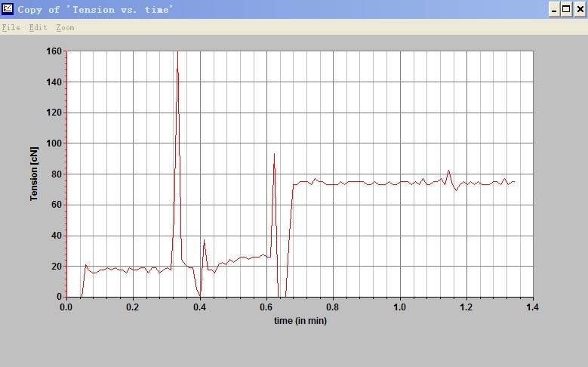The width and height of the screenshot is (588, 367).
Task: Click the 0.8 label on the time axis
Action: point(333,307)
